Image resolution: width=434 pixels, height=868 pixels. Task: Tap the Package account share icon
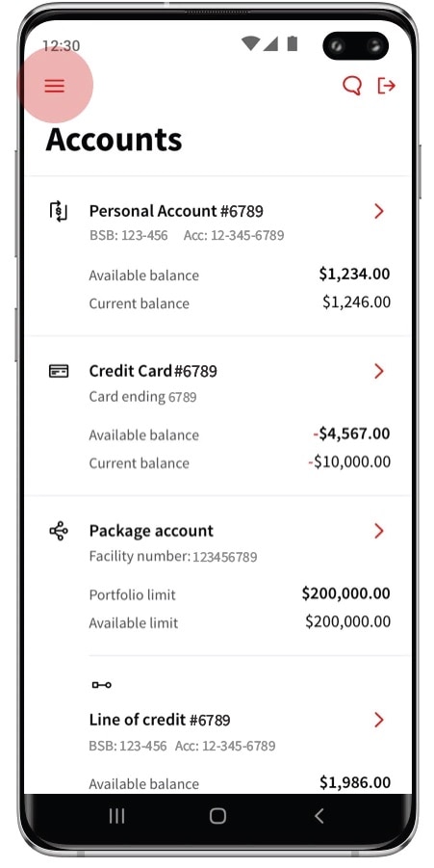point(59,532)
